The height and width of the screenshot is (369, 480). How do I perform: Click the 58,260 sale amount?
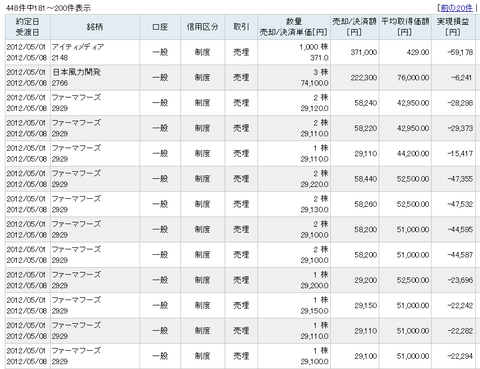point(366,204)
